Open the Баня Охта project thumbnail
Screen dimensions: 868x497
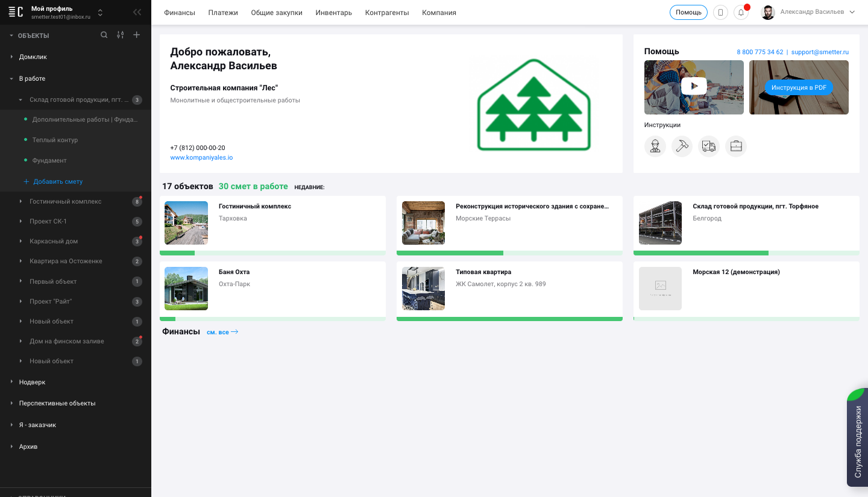pos(186,289)
